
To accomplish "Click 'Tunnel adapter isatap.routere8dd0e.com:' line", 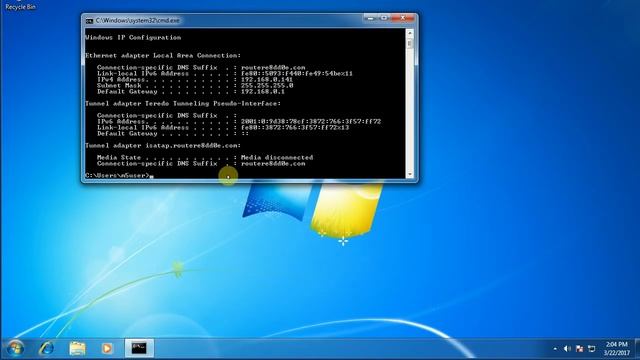I will point(163,146).
